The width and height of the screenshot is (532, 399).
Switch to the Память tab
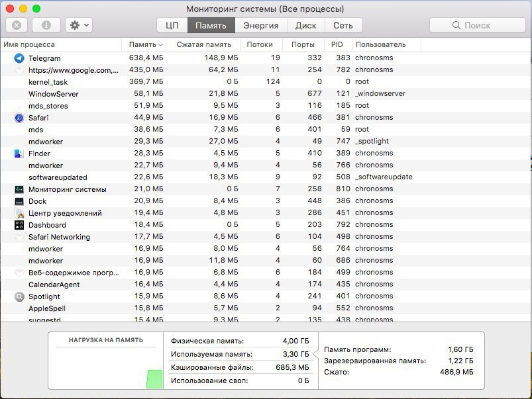(x=211, y=25)
